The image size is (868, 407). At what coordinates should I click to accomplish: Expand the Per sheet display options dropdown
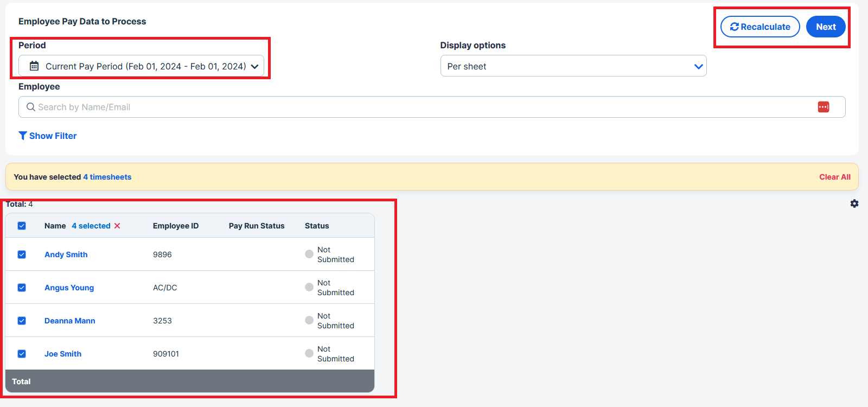coord(573,66)
